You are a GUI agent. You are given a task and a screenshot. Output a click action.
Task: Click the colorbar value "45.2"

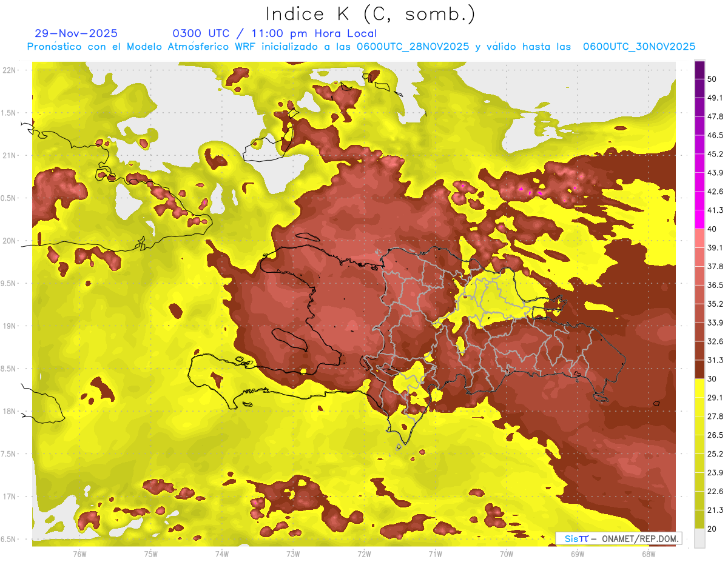(715, 154)
